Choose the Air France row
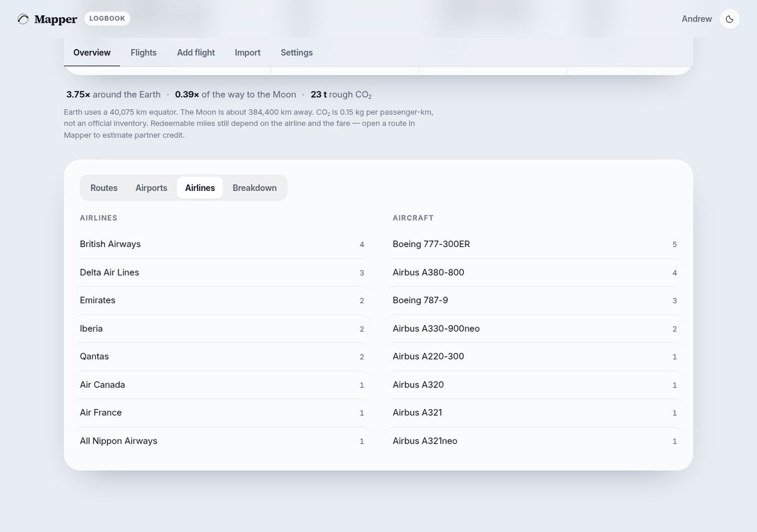Image resolution: width=757 pixels, height=532 pixels. tap(222, 413)
